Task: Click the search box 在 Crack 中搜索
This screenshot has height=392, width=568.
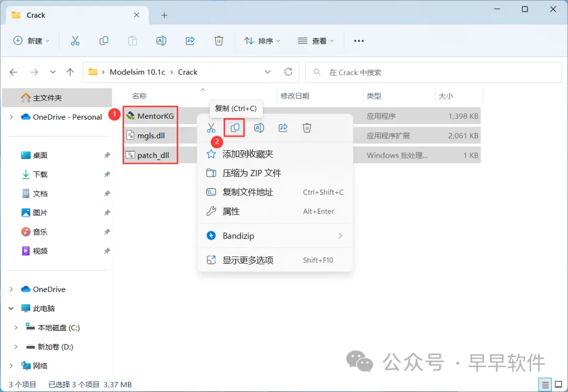Action: tap(433, 73)
